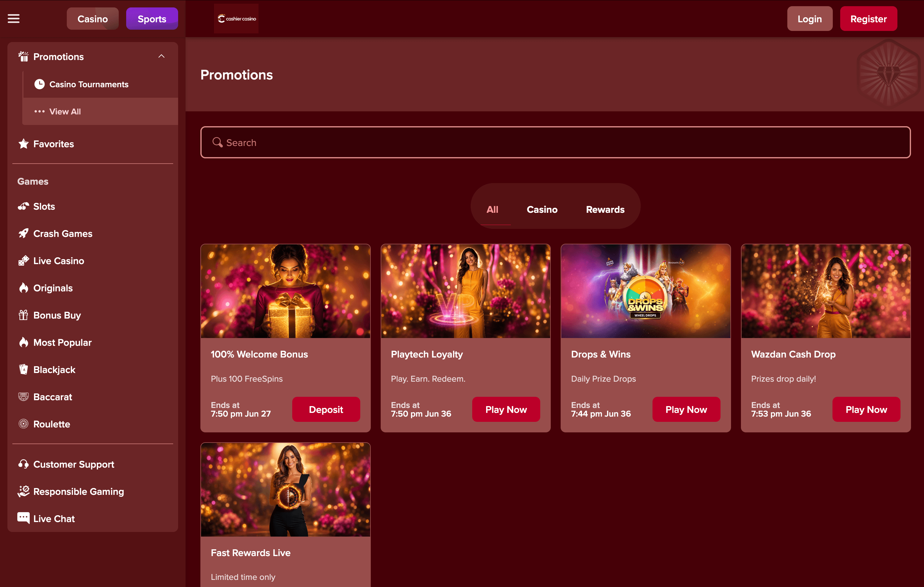The height and width of the screenshot is (587, 924).
Task: Open the hamburger menu icon
Action: (x=13, y=19)
